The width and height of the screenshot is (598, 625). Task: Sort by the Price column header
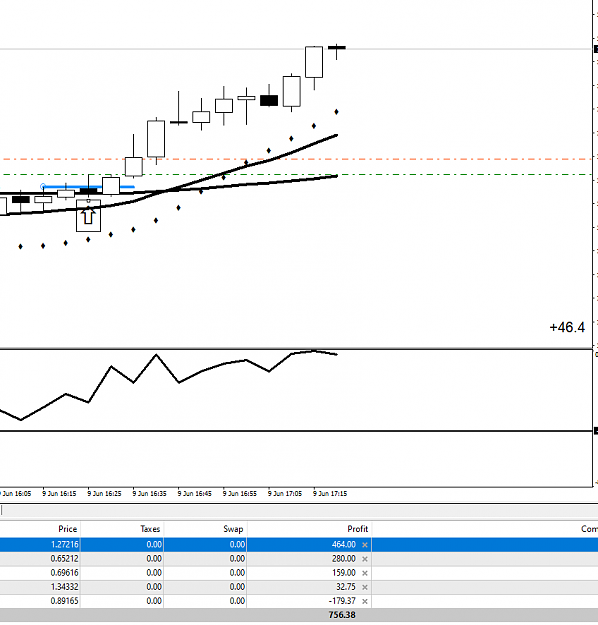point(67,529)
